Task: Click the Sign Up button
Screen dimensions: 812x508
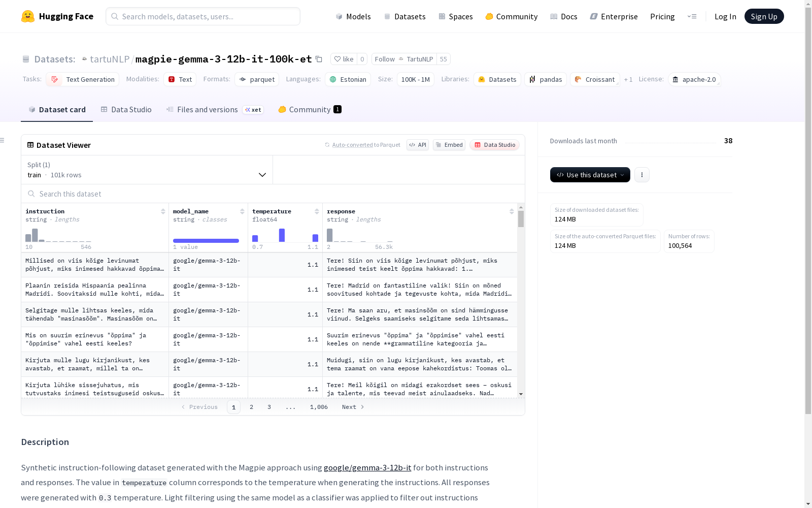Action: 764,16
